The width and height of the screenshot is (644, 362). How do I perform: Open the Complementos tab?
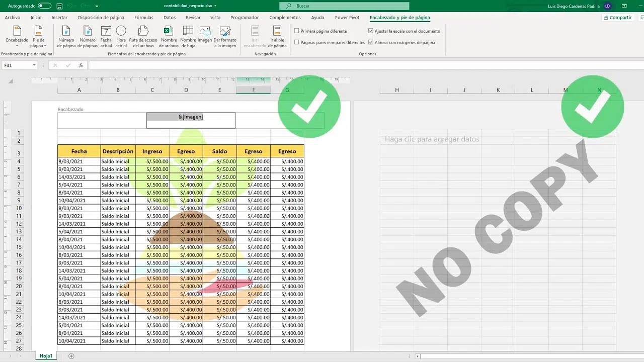pos(285,18)
